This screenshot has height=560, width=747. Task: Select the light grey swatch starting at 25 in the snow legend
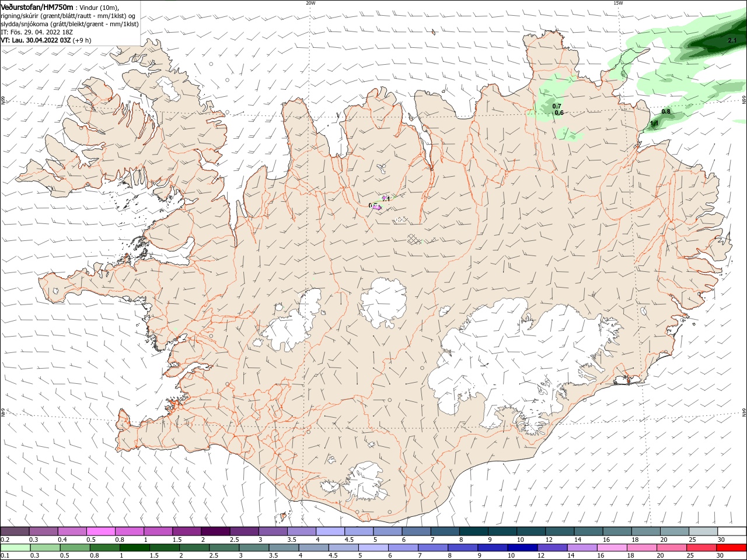click(702, 531)
